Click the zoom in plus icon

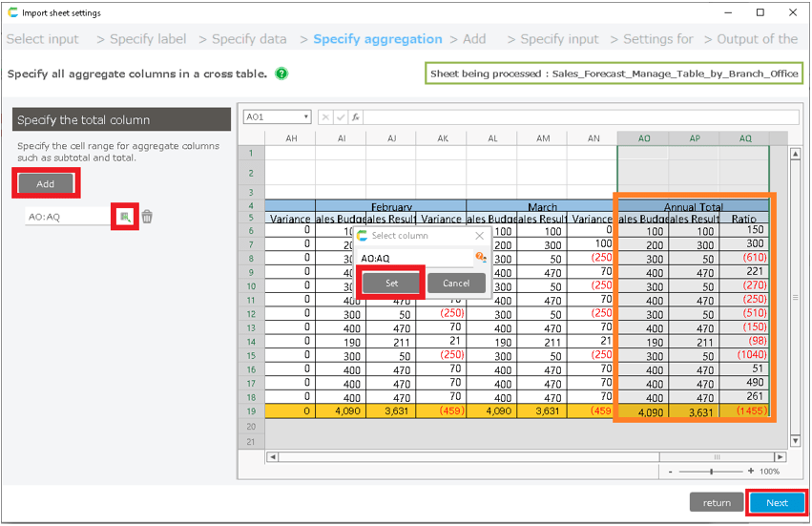(751, 472)
